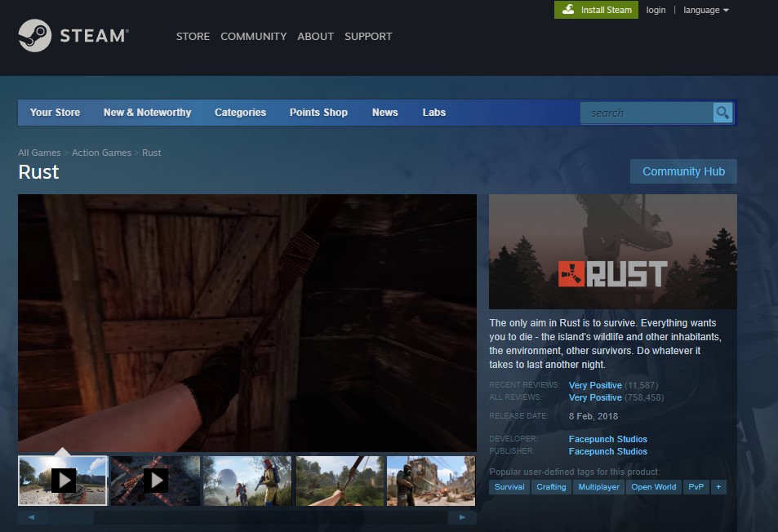Click the thumbnail strip left arrow
Viewport: 778px width, 532px height.
click(x=33, y=517)
